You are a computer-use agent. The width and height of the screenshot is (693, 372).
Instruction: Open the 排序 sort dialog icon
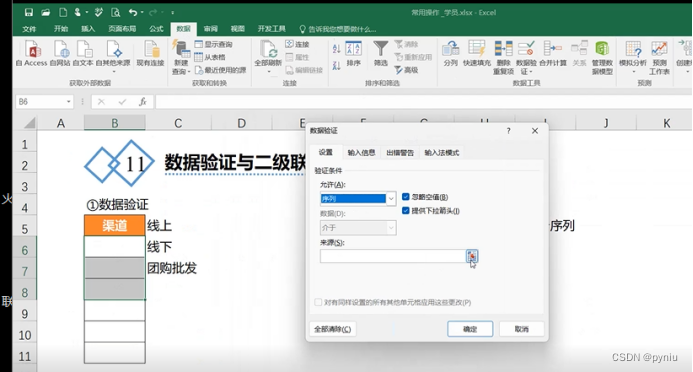click(354, 54)
